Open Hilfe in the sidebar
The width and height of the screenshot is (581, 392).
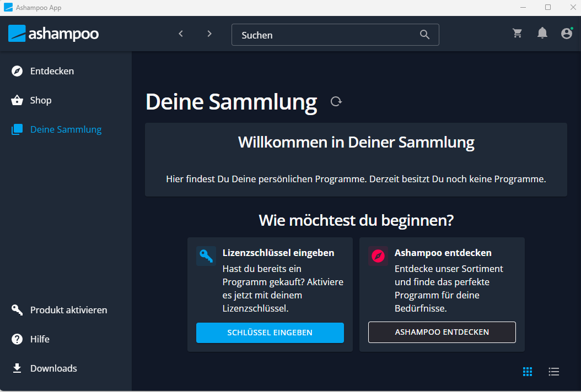pyautogui.click(x=66, y=339)
